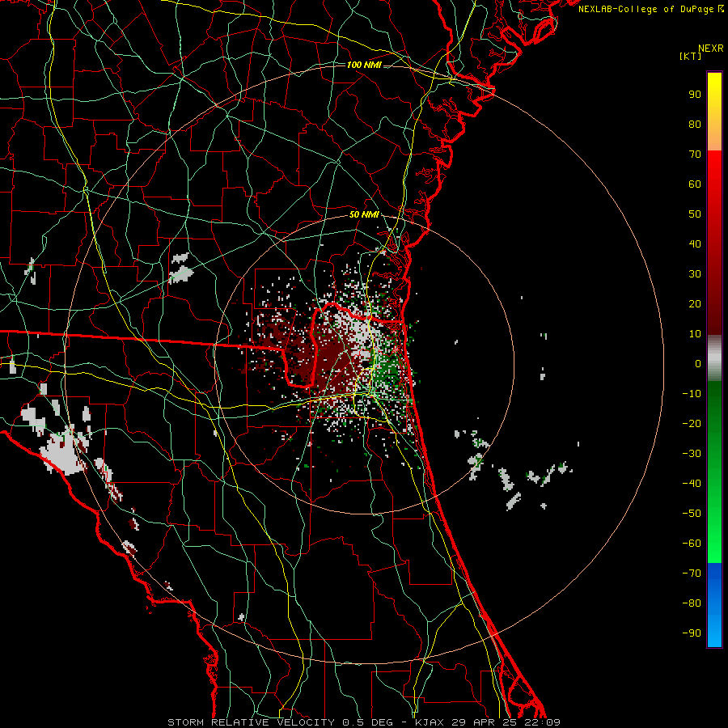Click the positive 10 value on the scale
Viewport: 728px width, 728px height.
click(695, 334)
